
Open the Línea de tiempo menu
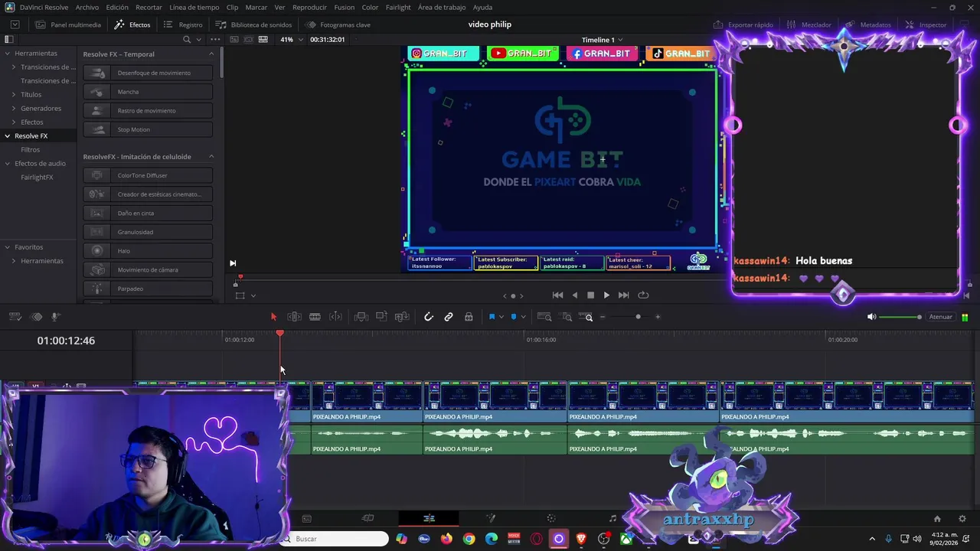pos(194,7)
